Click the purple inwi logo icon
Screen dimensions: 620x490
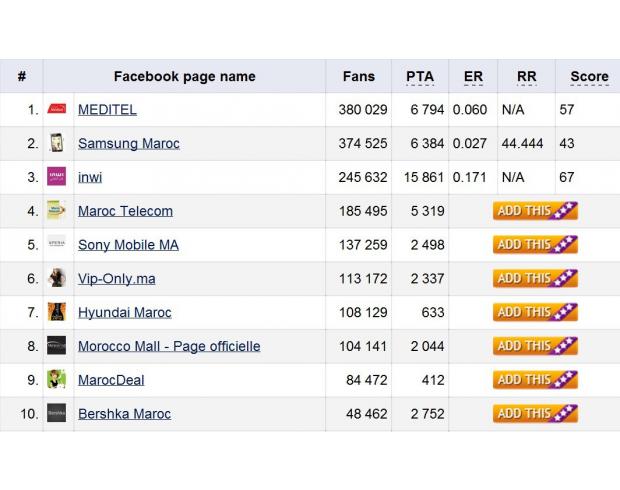point(57,176)
